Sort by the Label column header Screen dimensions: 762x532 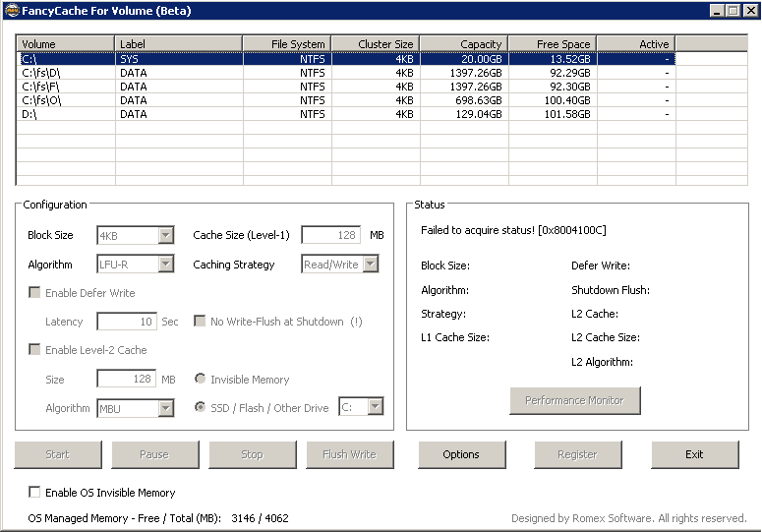tap(179, 43)
